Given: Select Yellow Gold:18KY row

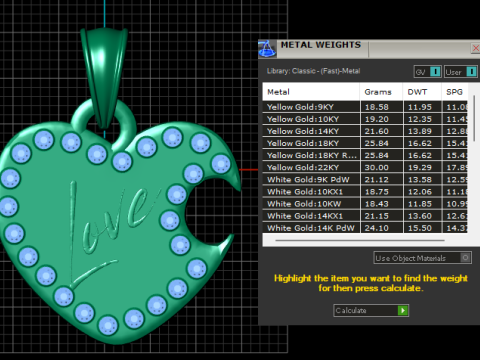Looking at the screenshot, I should 365,143.
